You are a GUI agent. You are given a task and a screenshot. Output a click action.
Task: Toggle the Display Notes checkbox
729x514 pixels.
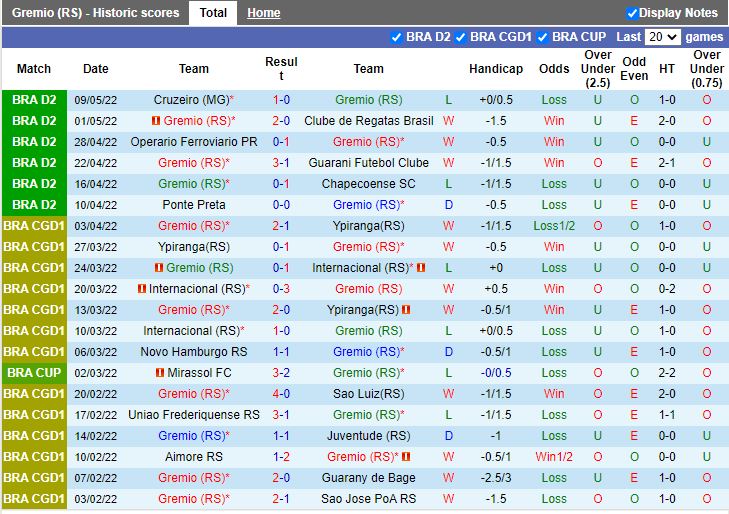631,13
